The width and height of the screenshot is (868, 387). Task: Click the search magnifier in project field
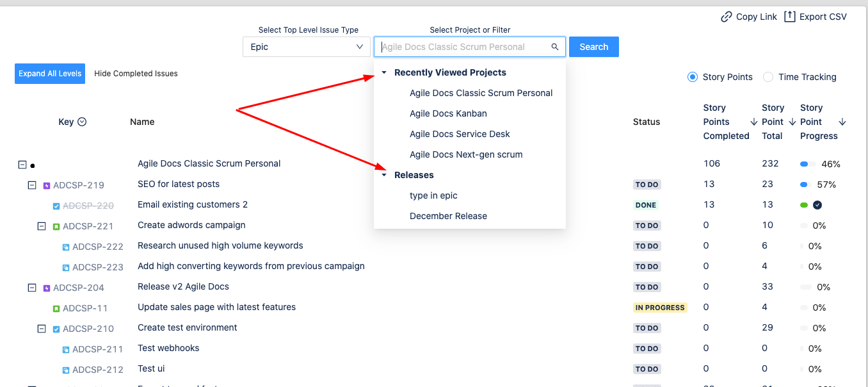tap(555, 47)
